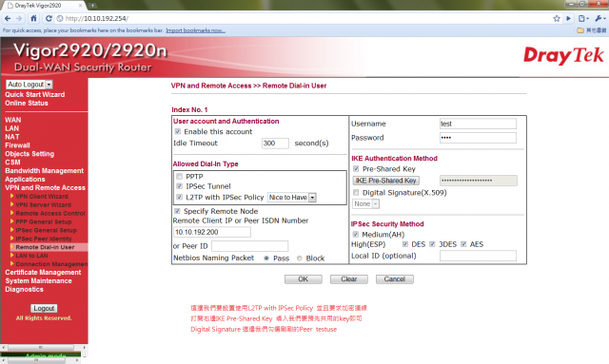The image size is (609, 364).
Task: Reload the page with the refresh icon
Action: pyautogui.click(x=49, y=18)
